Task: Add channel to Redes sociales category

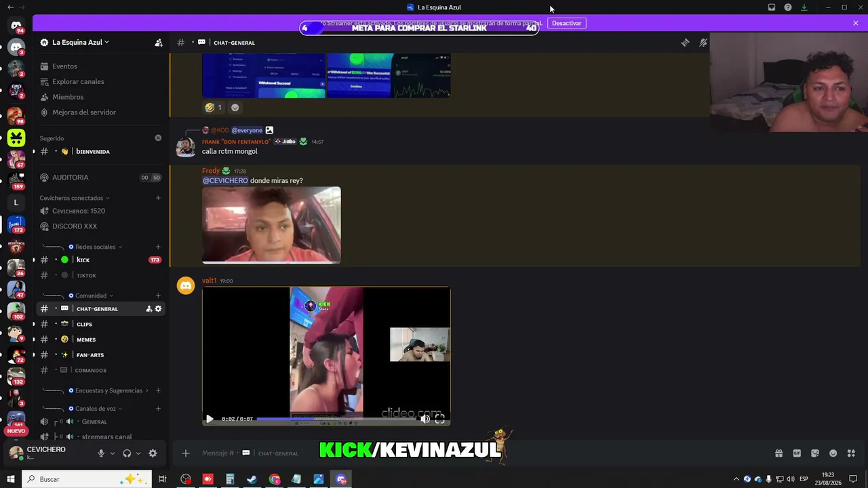Action: pos(158,247)
